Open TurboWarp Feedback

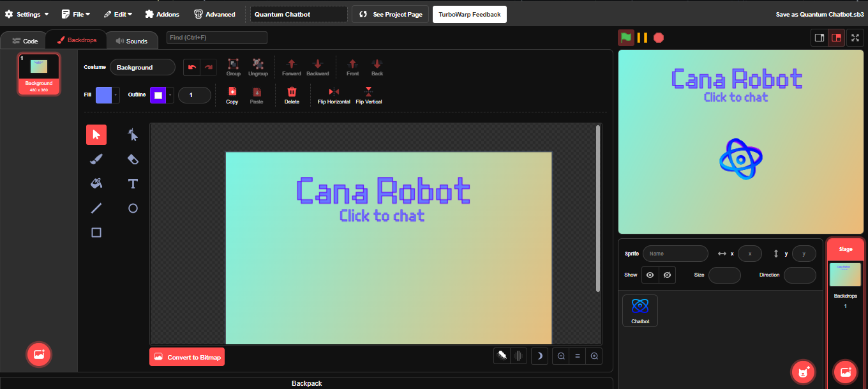(470, 14)
